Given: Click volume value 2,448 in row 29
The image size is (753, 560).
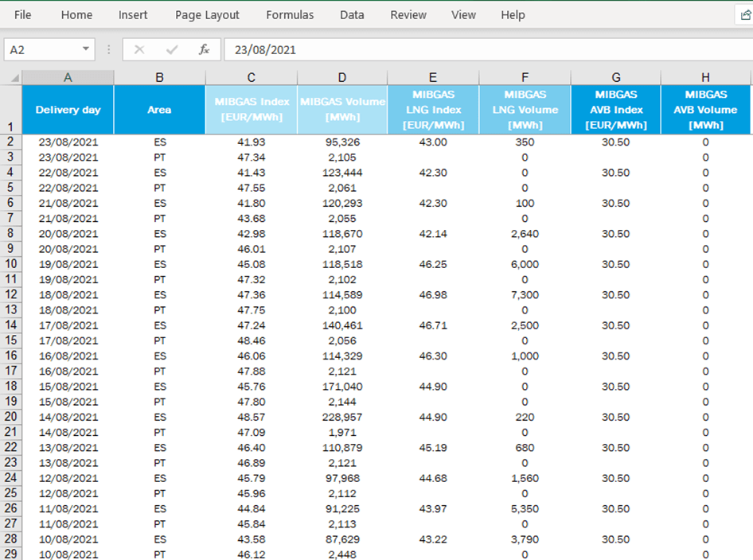Looking at the screenshot, I should pos(342,554).
